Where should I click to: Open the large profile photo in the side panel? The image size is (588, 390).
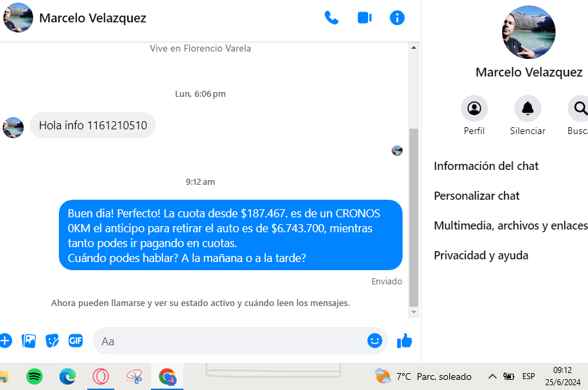(528, 32)
